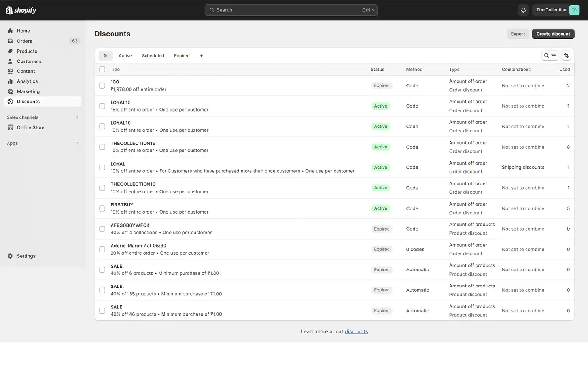This screenshot has width=588, height=365.
Task: Open the Analytics section
Action: [27, 81]
